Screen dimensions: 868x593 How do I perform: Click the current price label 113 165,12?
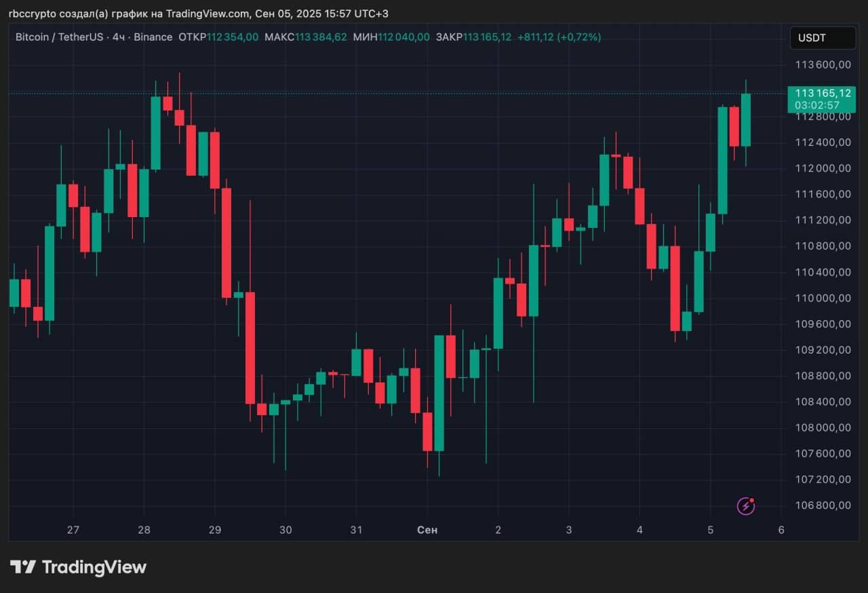[x=823, y=93]
